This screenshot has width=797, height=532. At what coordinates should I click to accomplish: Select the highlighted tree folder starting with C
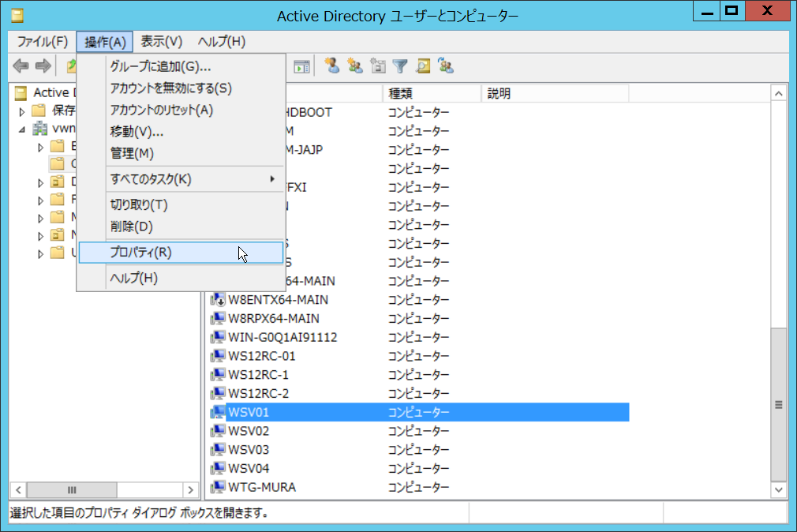click(x=58, y=163)
